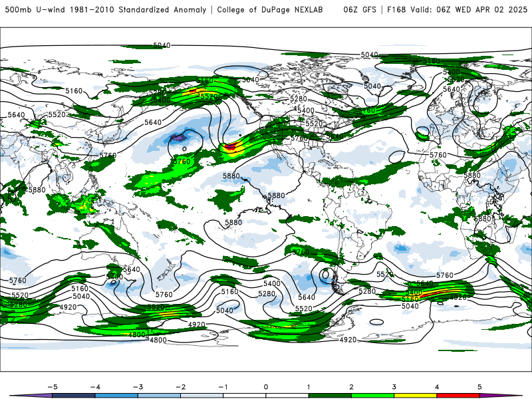Click the 'College of DuPage NEXLAB' text
Screen dimensions: 532x399
coord(270,9)
